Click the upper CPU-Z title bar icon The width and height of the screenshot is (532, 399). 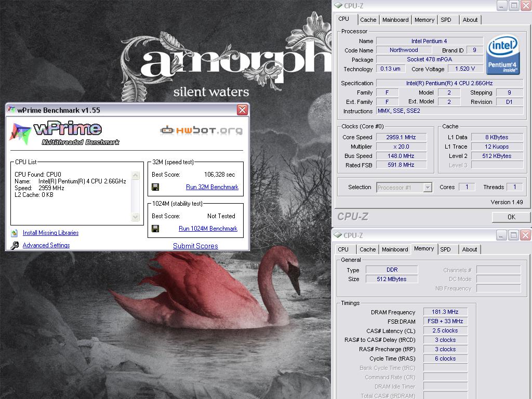(x=338, y=5)
